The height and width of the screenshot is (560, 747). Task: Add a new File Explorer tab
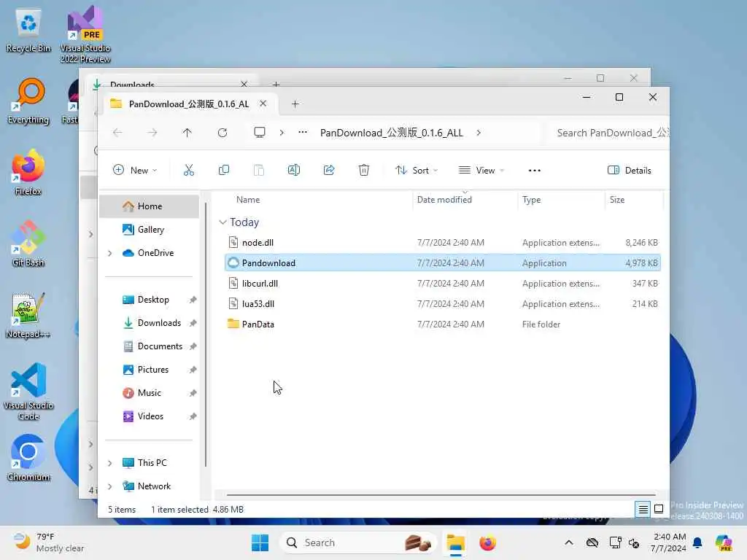(295, 104)
